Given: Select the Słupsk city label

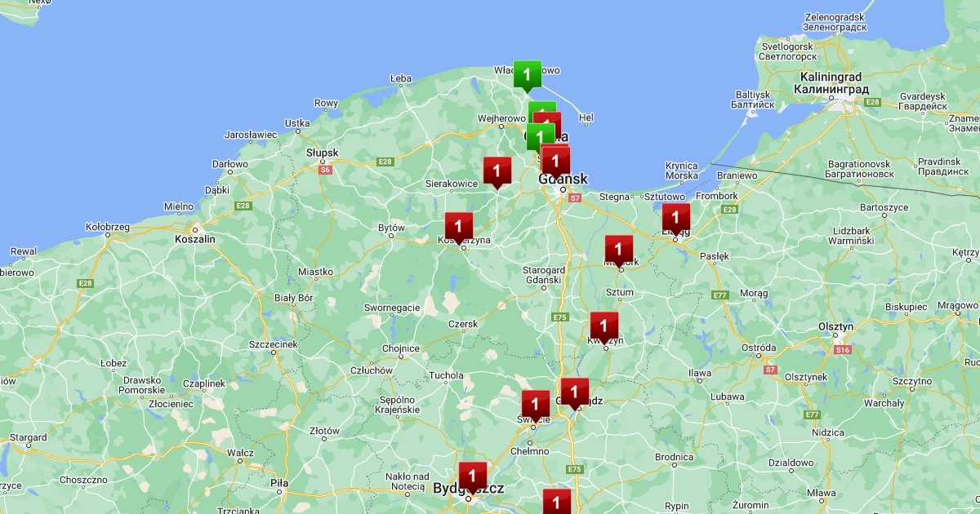Looking at the screenshot, I should pos(322,153).
